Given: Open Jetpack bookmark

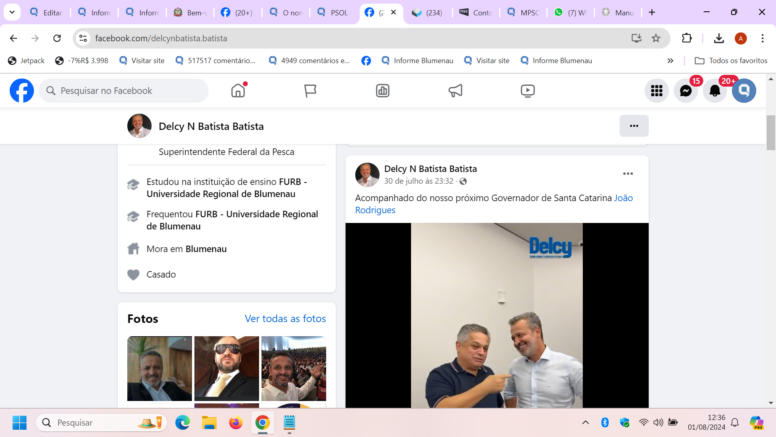Looking at the screenshot, I should point(26,60).
